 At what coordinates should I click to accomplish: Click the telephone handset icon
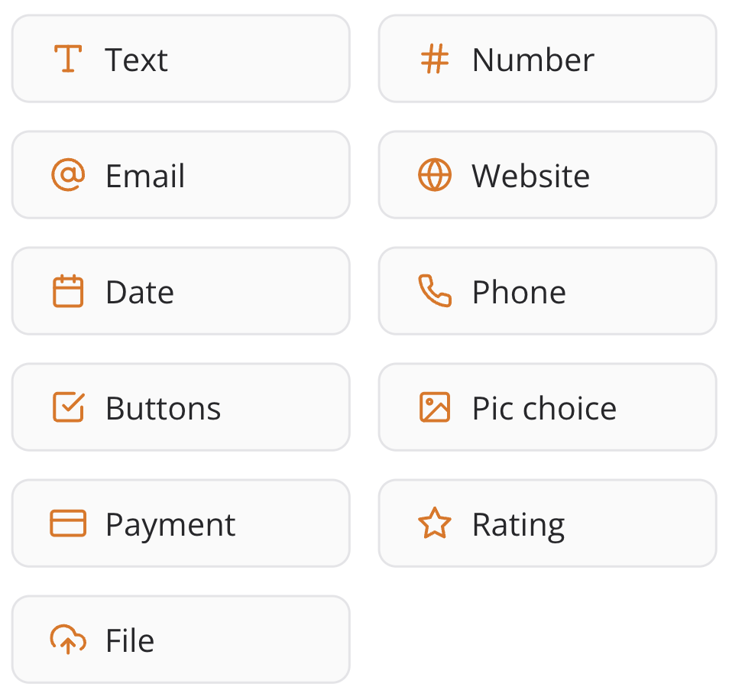pyautogui.click(x=435, y=291)
